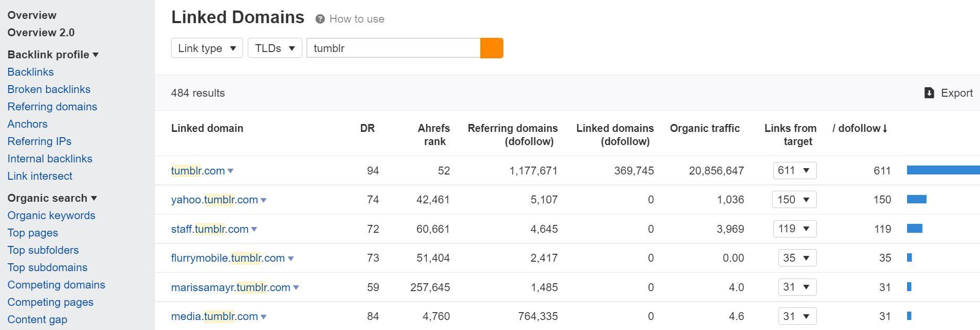The height and width of the screenshot is (330, 980).
Task: Sort by Referring domains (dofollow) header
Action: [513, 135]
